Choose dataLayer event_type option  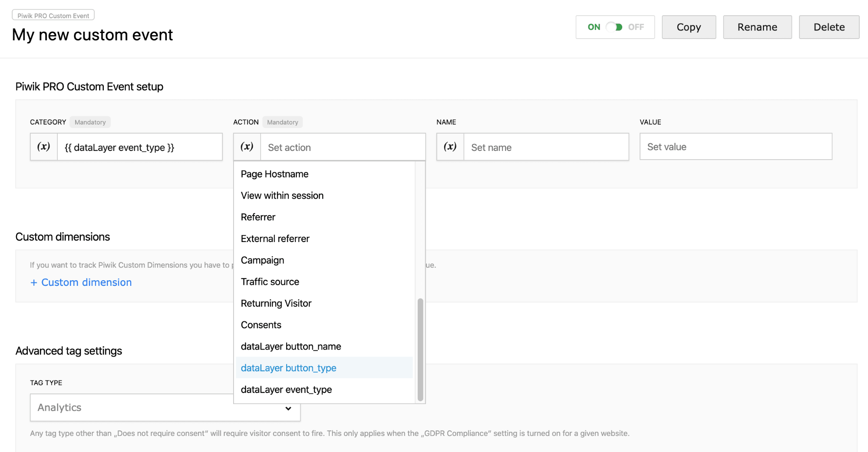tap(286, 390)
